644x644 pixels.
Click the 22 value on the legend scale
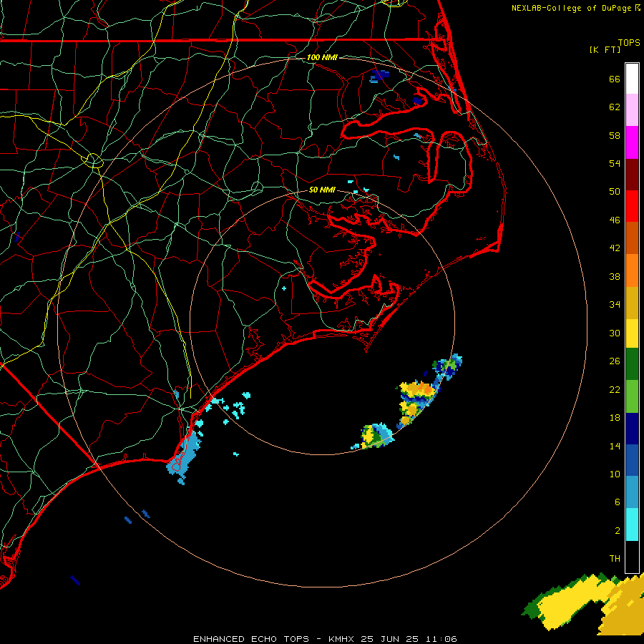[x=615, y=389]
